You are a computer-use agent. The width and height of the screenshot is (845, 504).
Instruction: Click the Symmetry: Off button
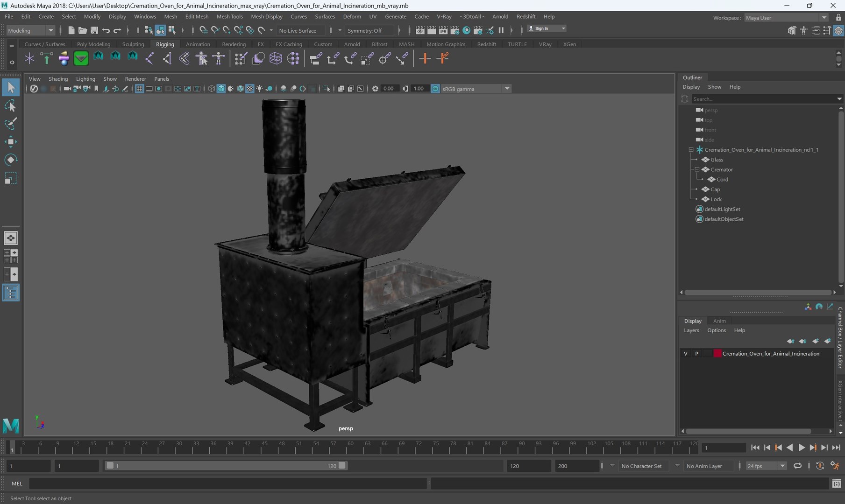(369, 30)
